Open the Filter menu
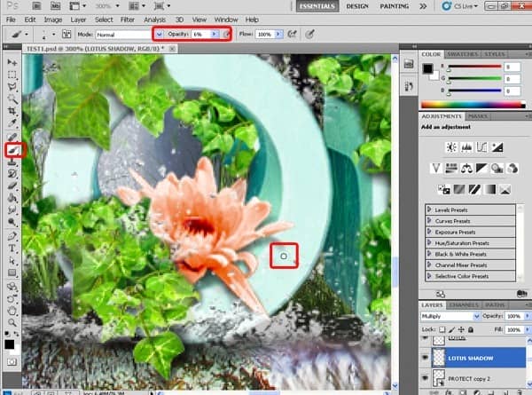532x395 pixels. (127, 20)
